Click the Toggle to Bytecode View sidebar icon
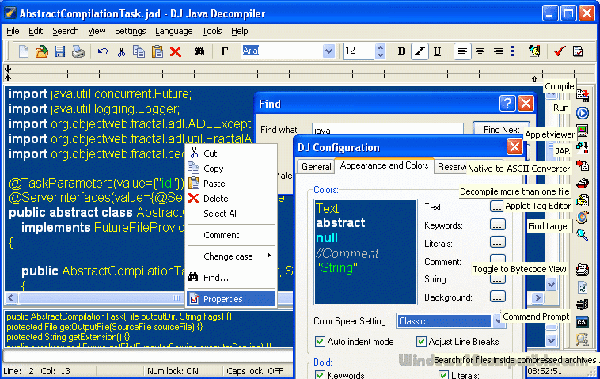The height and width of the screenshot is (379, 600). tap(582, 269)
